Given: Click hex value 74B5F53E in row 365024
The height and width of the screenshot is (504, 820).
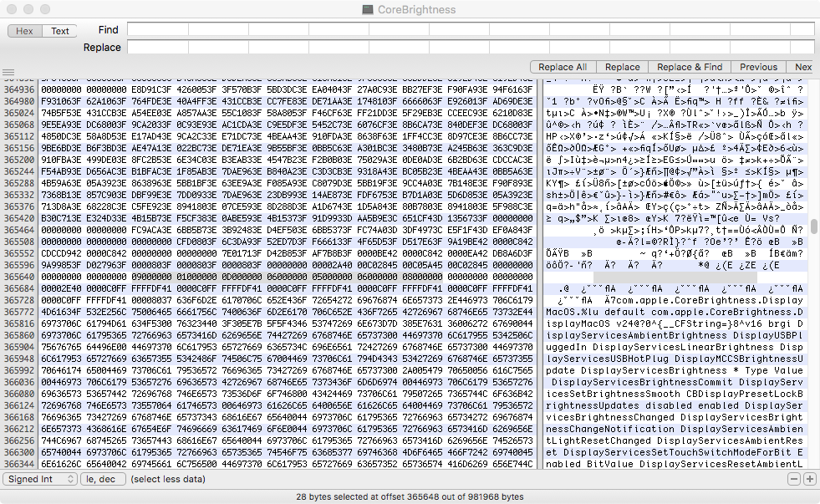Looking at the screenshot, I should click(61, 113).
